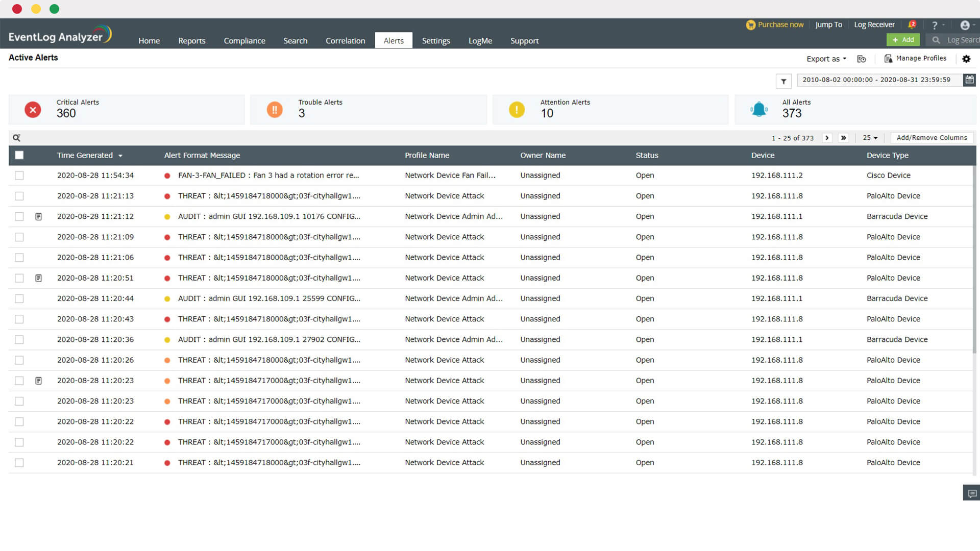Click the green Add button

[903, 40]
